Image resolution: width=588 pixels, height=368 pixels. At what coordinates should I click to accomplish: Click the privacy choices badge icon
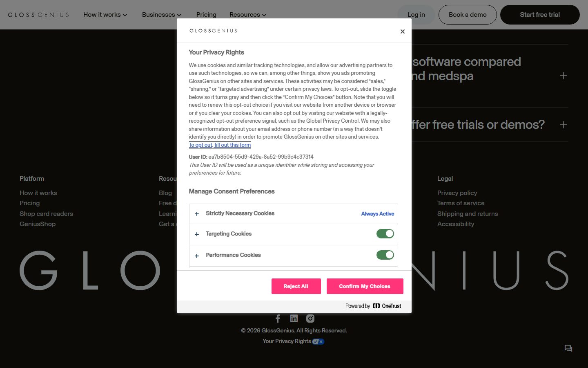click(318, 341)
